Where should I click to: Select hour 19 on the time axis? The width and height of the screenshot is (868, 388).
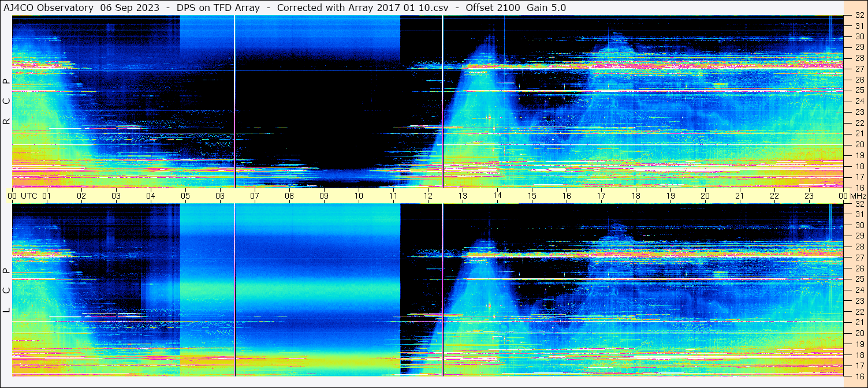tap(670, 196)
